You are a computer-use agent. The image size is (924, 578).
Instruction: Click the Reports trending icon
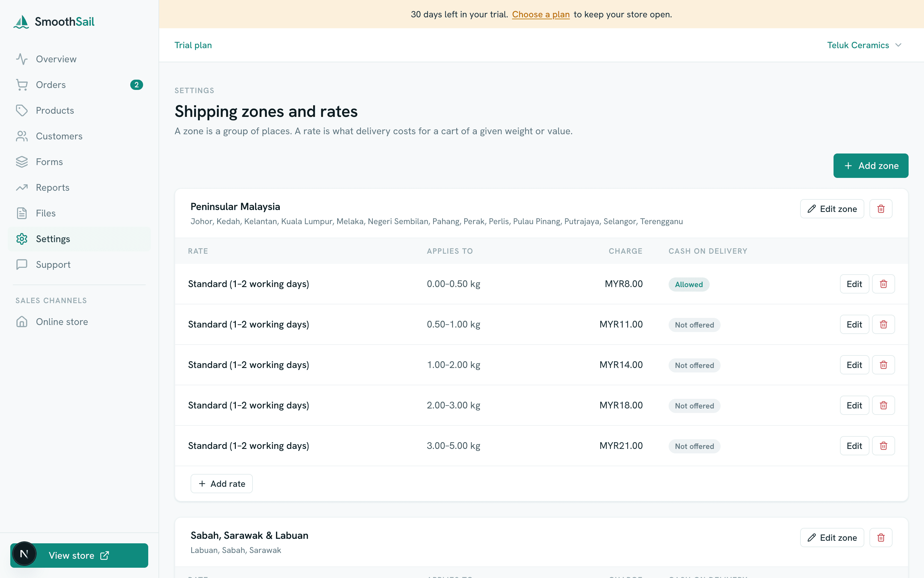point(22,187)
